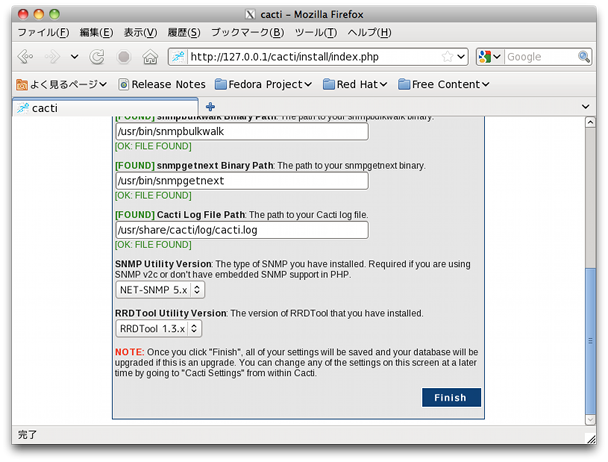
Task: Open the ツール(T) menu
Action: tap(315, 32)
